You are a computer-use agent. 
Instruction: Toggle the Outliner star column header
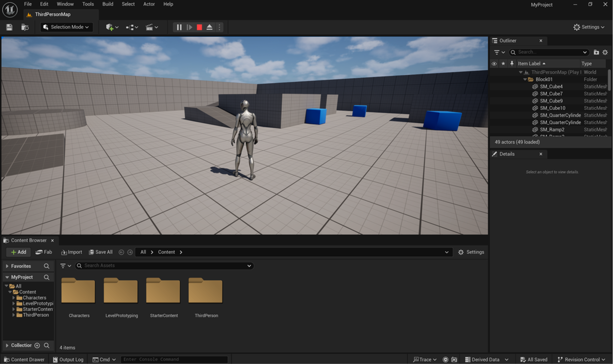[503, 64]
